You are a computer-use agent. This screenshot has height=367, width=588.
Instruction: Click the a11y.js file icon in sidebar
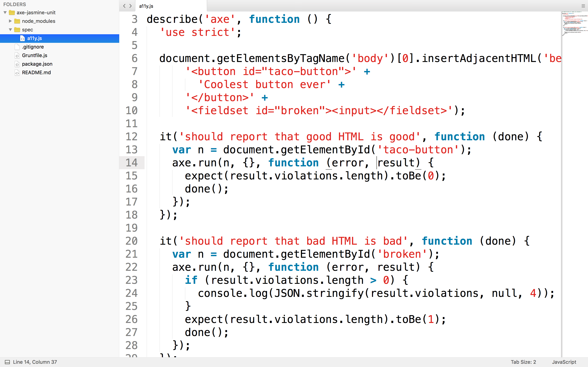pos(23,38)
